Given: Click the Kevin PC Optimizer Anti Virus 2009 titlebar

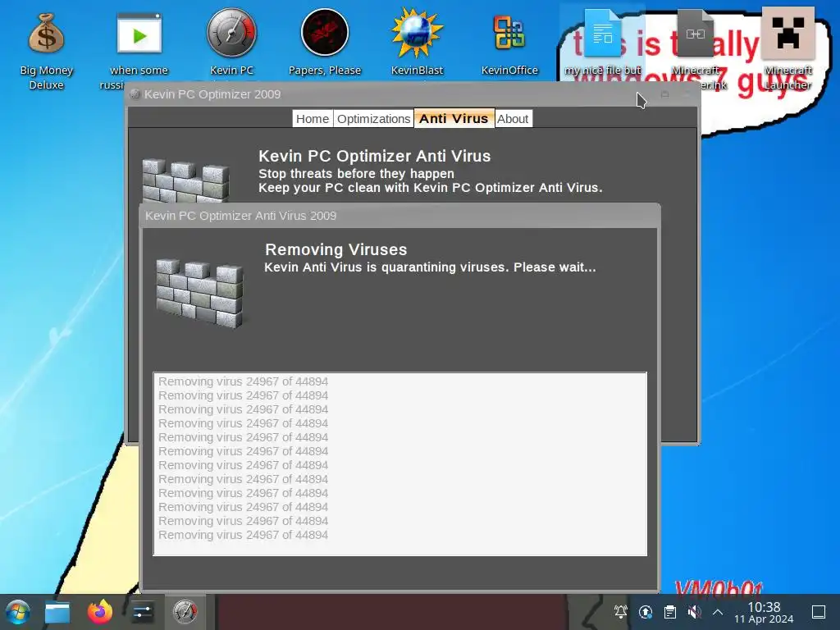Looking at the screenshot, I should coord(399,216).
